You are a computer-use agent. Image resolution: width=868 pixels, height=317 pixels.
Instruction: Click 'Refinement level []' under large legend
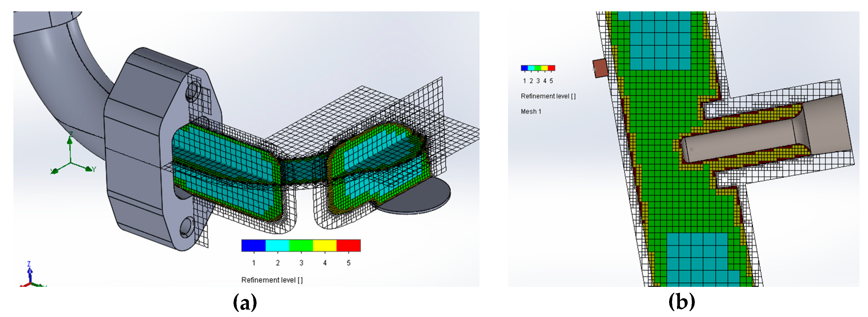[x=272, y=280]
